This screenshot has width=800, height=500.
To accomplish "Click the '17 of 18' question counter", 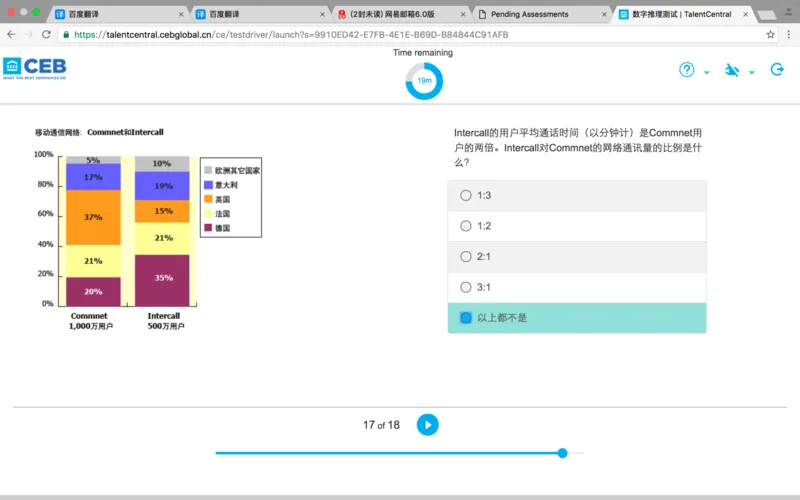I will 381,425.
